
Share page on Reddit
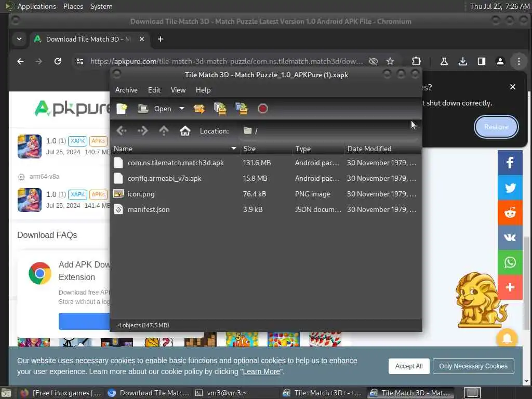[x=510, y=212]
